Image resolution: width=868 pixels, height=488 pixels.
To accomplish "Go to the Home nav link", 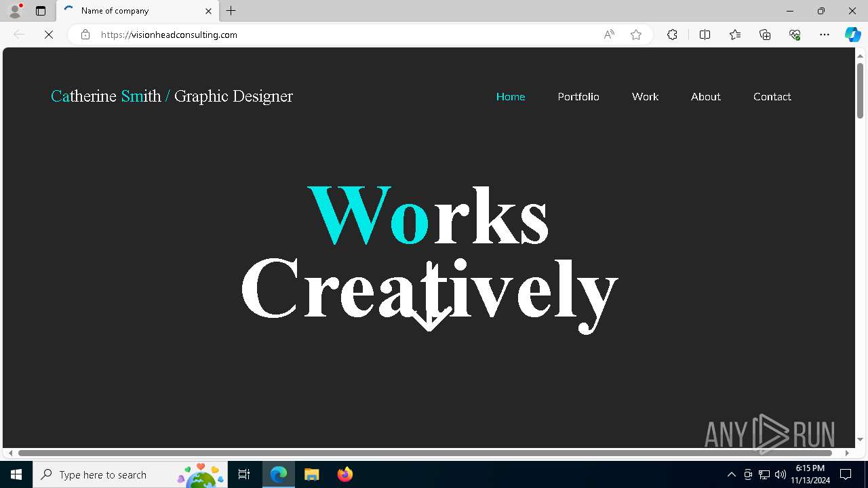I will coord(511,97).
